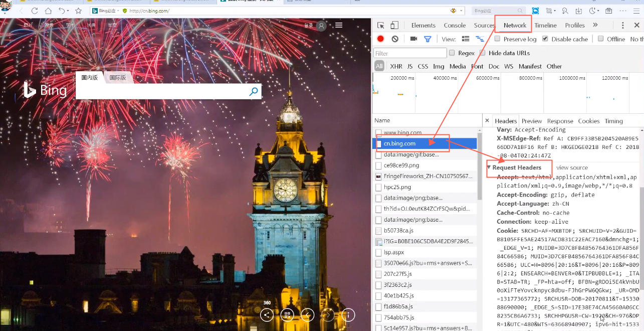Toggle the device toolbar icon
The width and height of the screenshot is (644, 331).
[394, 25]
